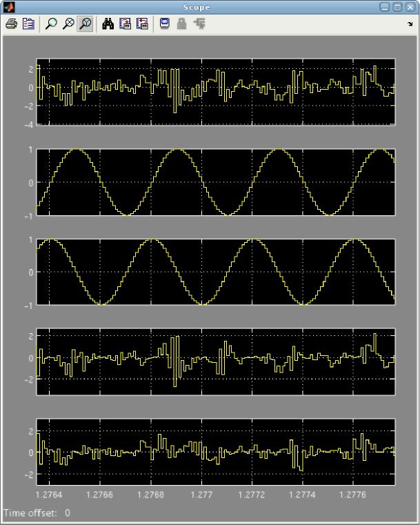Restore saved axes settings icon

142,23
